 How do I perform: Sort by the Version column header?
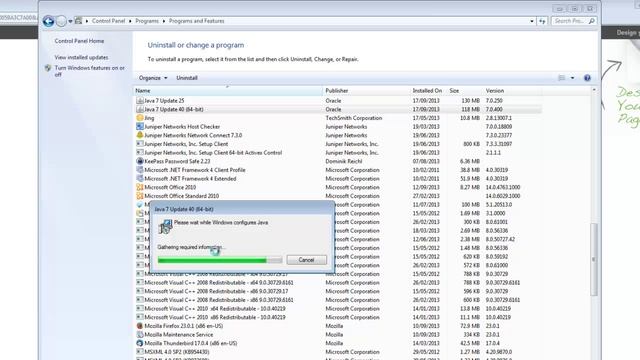tap(513, 91)
